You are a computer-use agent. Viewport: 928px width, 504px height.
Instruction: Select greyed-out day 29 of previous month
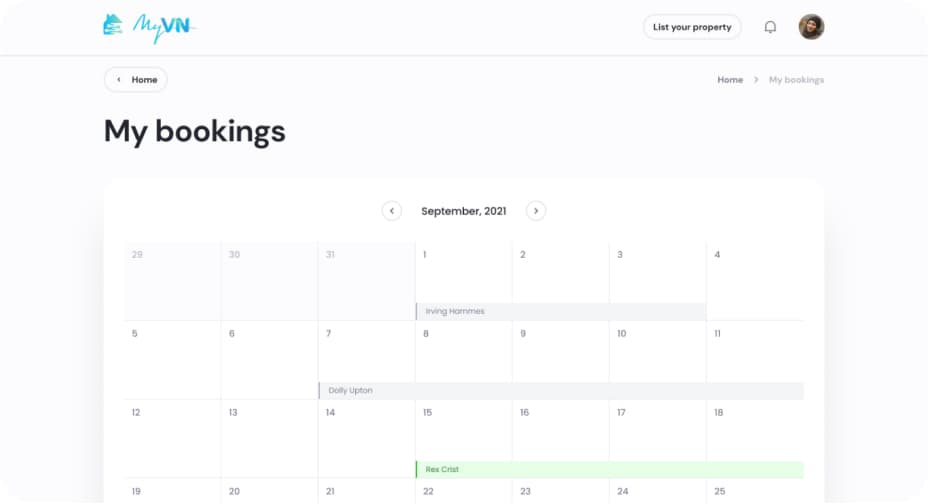172,281
